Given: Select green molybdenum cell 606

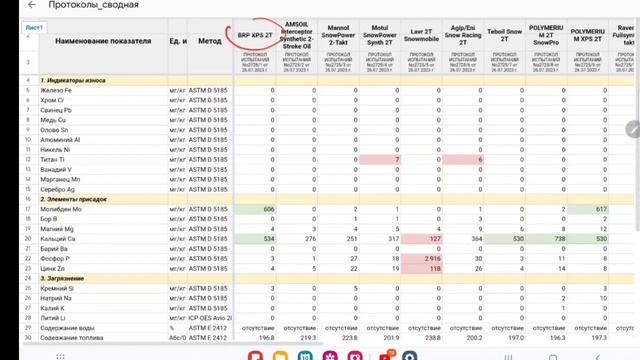Looking at the screenshot, I should click(255, 209).
